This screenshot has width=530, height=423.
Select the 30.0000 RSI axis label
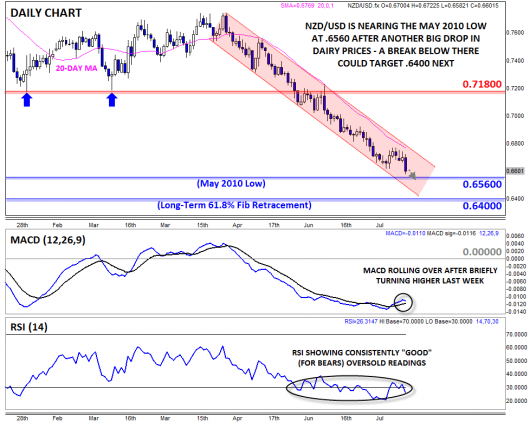tap(516, 387)
